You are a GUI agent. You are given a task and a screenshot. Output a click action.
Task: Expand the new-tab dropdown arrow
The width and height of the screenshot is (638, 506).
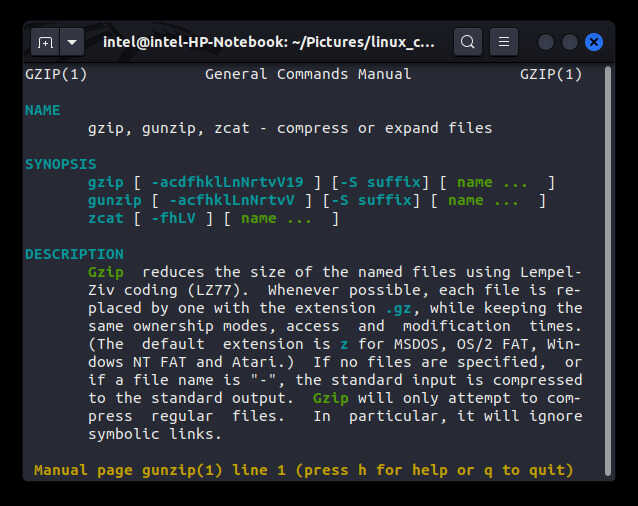pos(72,42)
